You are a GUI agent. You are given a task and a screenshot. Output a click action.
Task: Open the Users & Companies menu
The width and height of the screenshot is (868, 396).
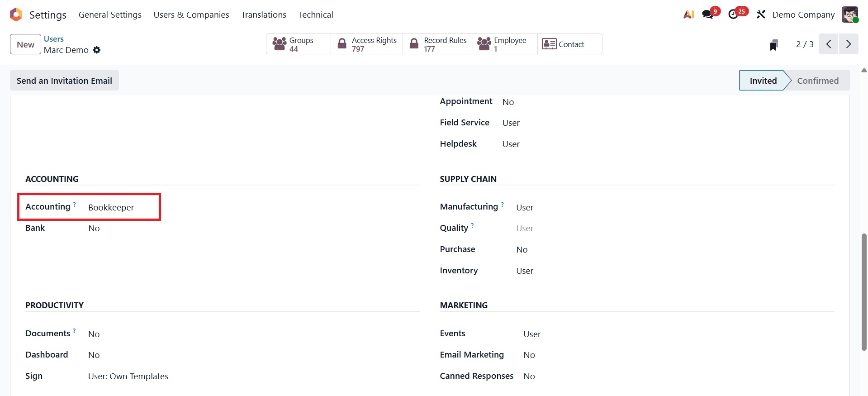coord(191,14)
